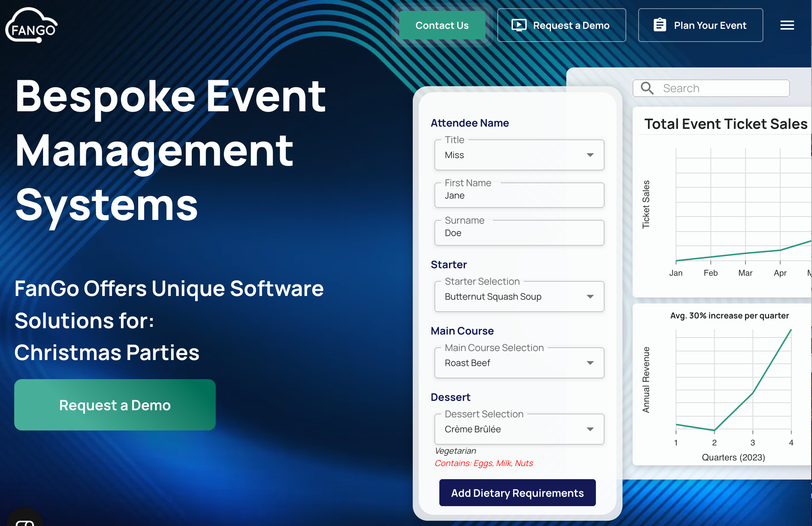Open the Plan Your Event button

pos(700,25)
